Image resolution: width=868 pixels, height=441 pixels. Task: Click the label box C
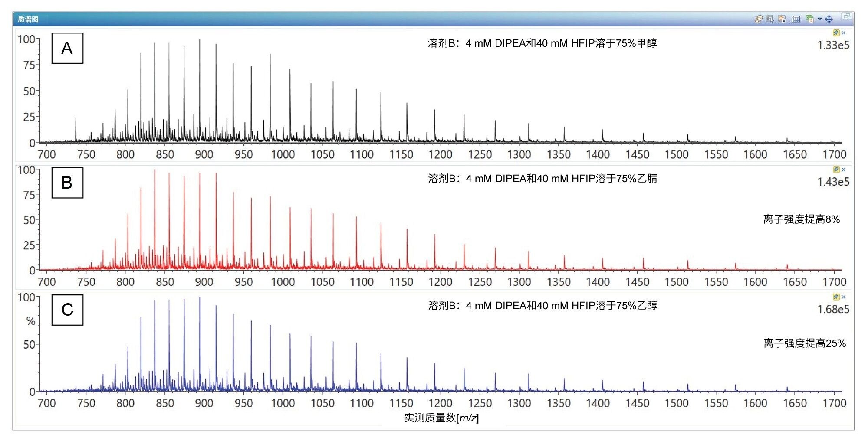[x=67, y=310]
